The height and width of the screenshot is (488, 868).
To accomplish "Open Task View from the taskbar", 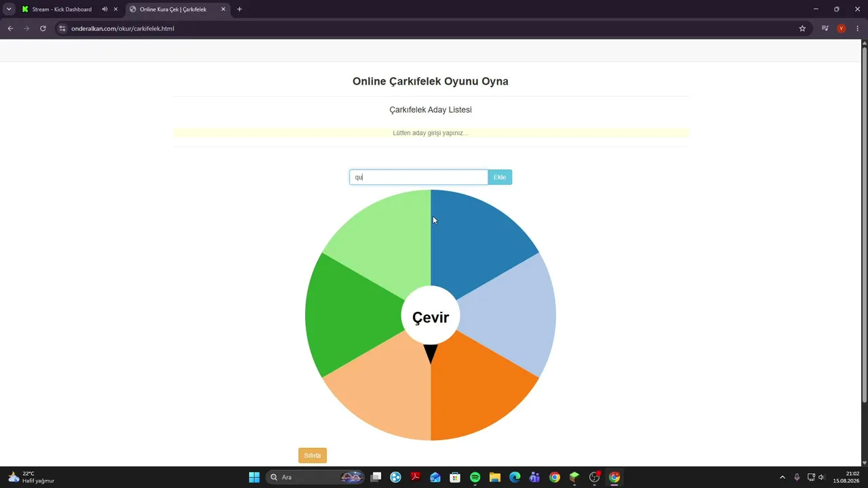I will coord(376,477).
